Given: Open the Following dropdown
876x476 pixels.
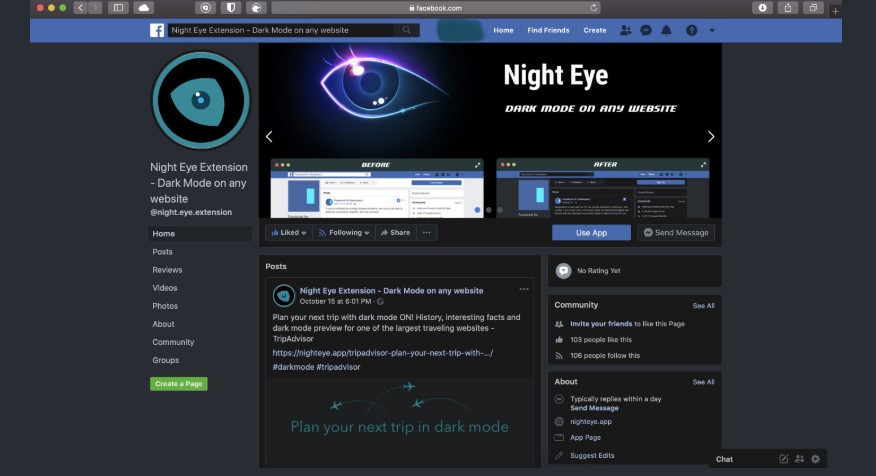Looking at the screenshot, I should (x=344, y=232).
